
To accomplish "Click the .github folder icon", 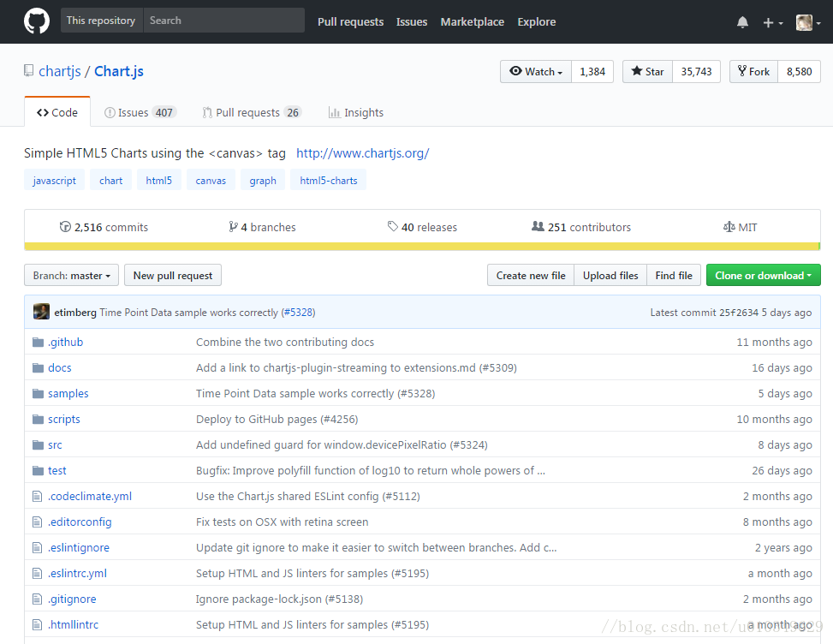I will point(38,343).
